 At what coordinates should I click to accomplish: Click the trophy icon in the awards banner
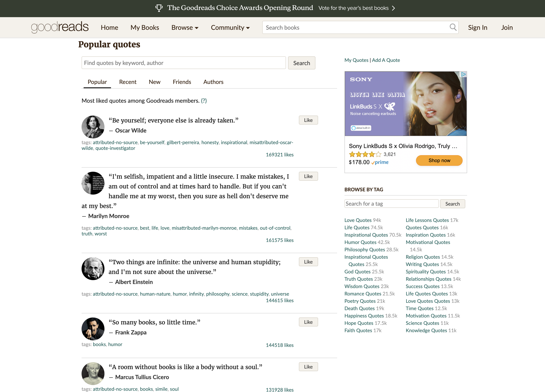pyautogui.click(x=159, y=8)
